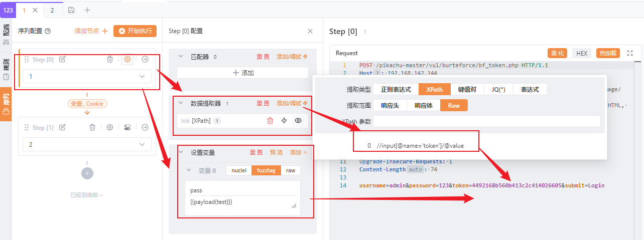Collapse the 匹配器 section
Viewport: 644px width, 240px height.
[x=181, y=57]
